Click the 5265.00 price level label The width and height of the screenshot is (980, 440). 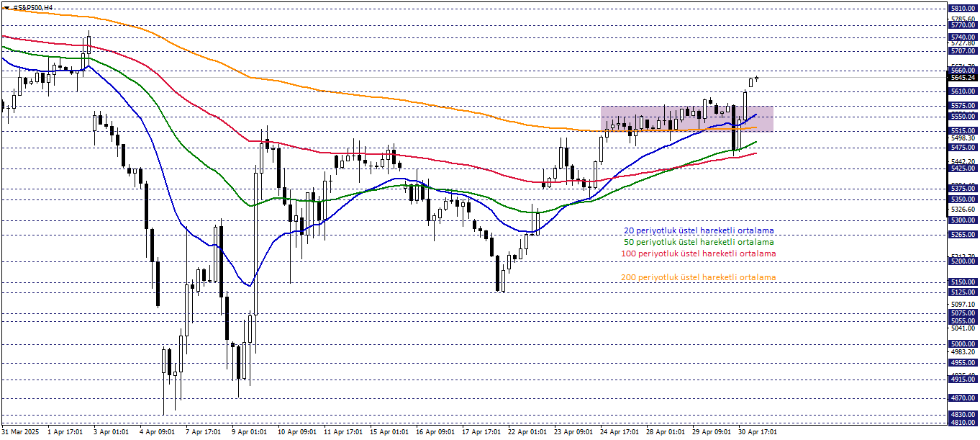(x=963, y=234)
